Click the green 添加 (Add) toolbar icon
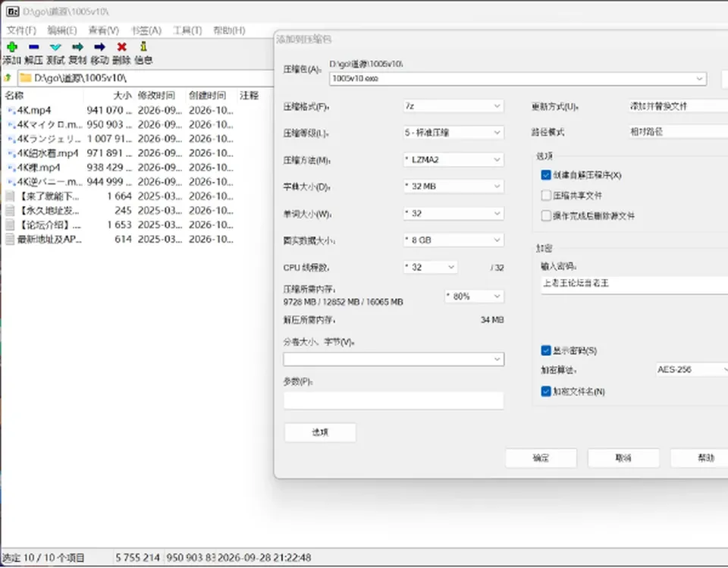This screenshot has width=728, height=568. point(12,47)
